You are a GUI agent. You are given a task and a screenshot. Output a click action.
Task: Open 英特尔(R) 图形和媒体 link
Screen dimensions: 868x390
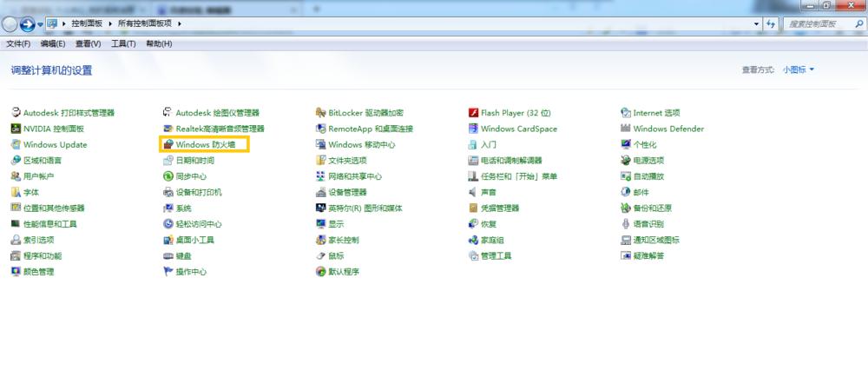tap(365, 208)
